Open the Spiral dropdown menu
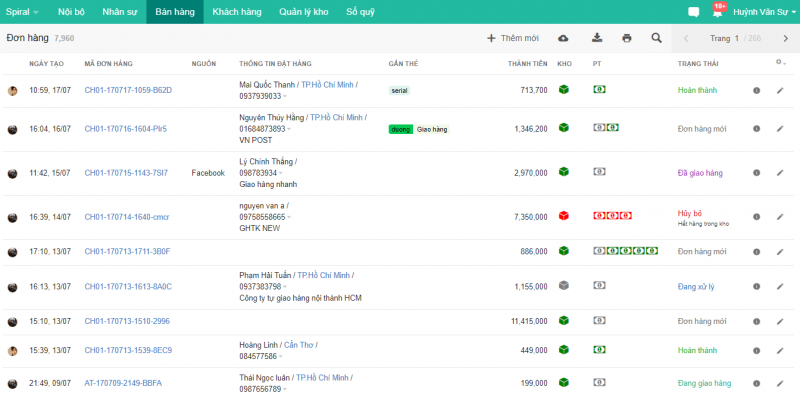The image size is (800, 393). 22,12
